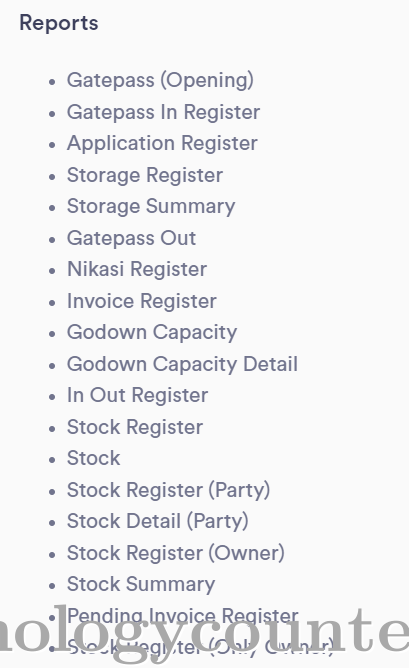Click the Reports section heading
This screenshot has height=668, width=409.
click(59, 23)
